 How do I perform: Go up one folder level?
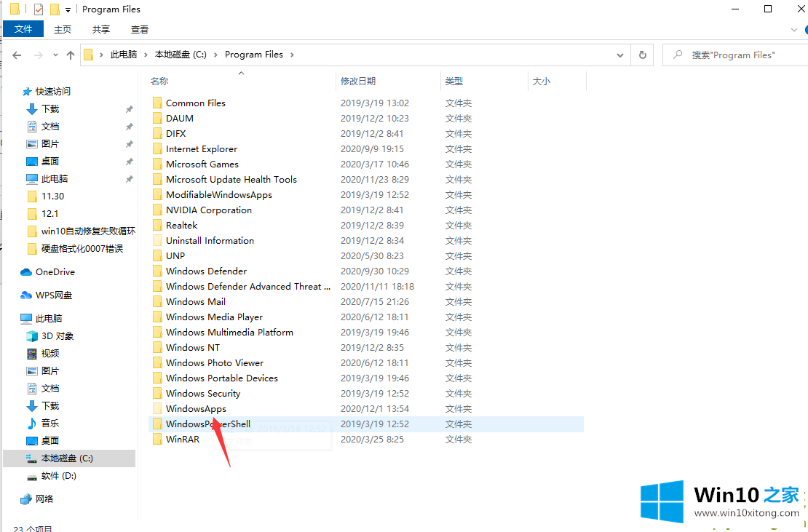(71, 55)
